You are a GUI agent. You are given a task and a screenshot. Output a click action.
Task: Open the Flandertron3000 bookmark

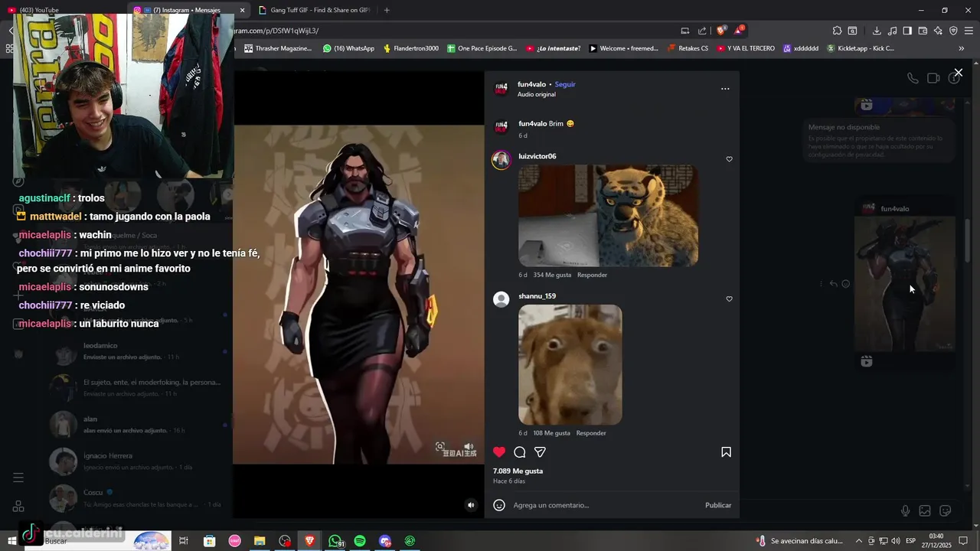[x=410, y=48]
